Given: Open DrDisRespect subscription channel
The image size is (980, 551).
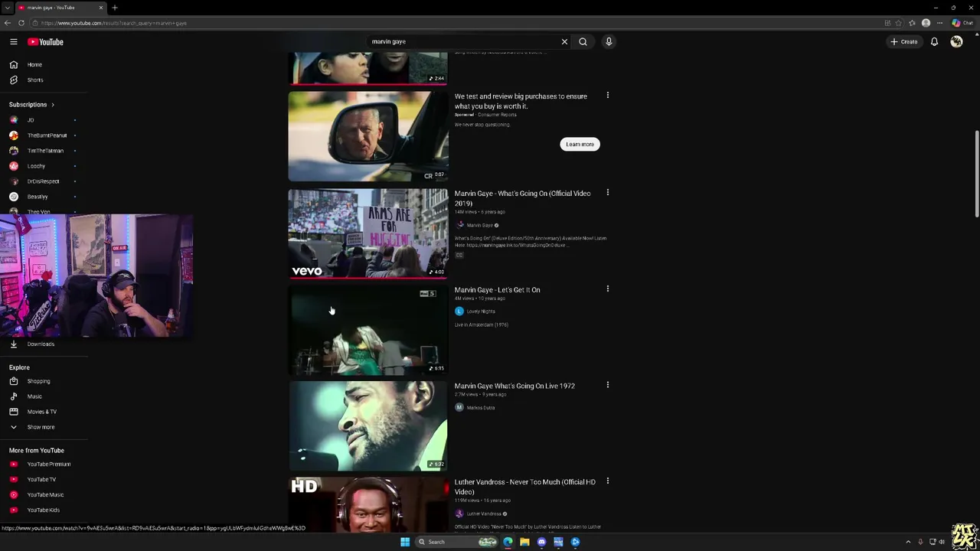Looking at the screenshot, I should [x=44, y=181].
